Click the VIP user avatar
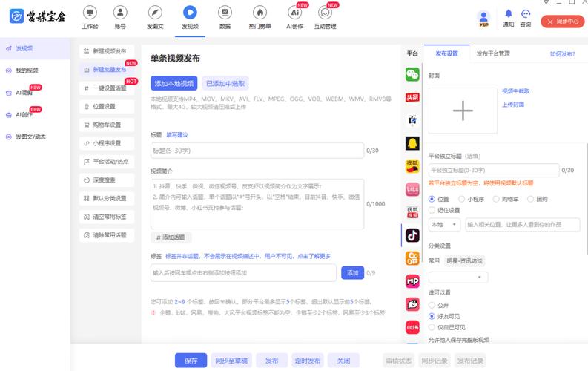 tap(483, 19)
